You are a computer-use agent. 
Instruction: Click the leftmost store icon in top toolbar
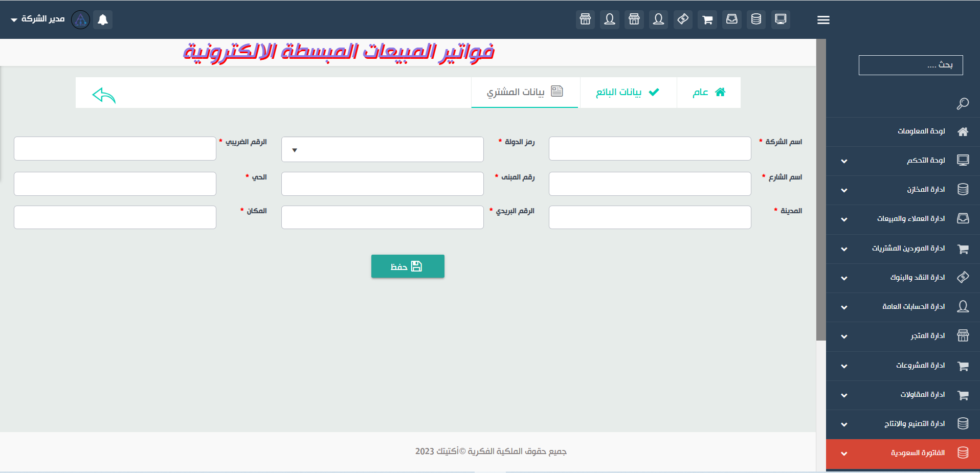point(585,19)
